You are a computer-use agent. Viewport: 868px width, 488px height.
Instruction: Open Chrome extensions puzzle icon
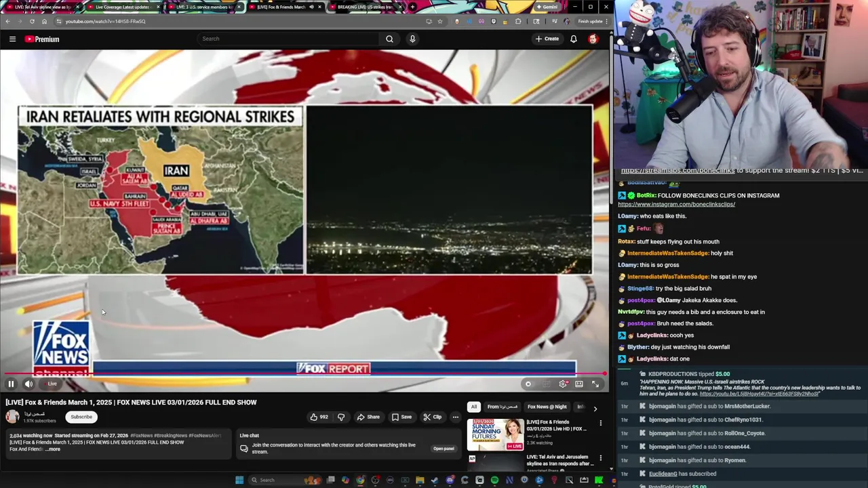pyautogui.click(x=519, y=21)
